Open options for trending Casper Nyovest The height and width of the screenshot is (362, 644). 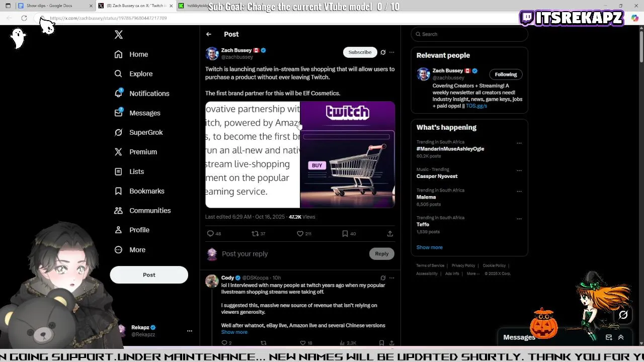pos(519,170)
